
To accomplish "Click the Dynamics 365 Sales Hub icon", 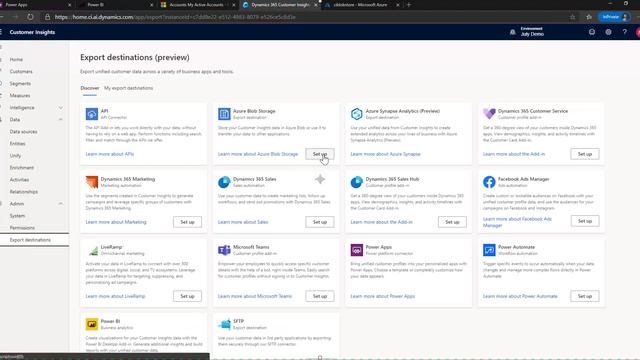I will tap(356, 182).
